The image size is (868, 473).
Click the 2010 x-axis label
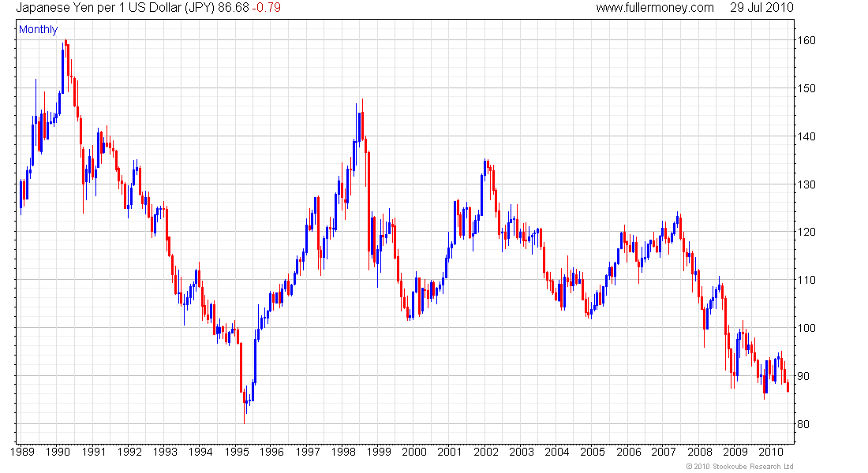tap(771, 452)
